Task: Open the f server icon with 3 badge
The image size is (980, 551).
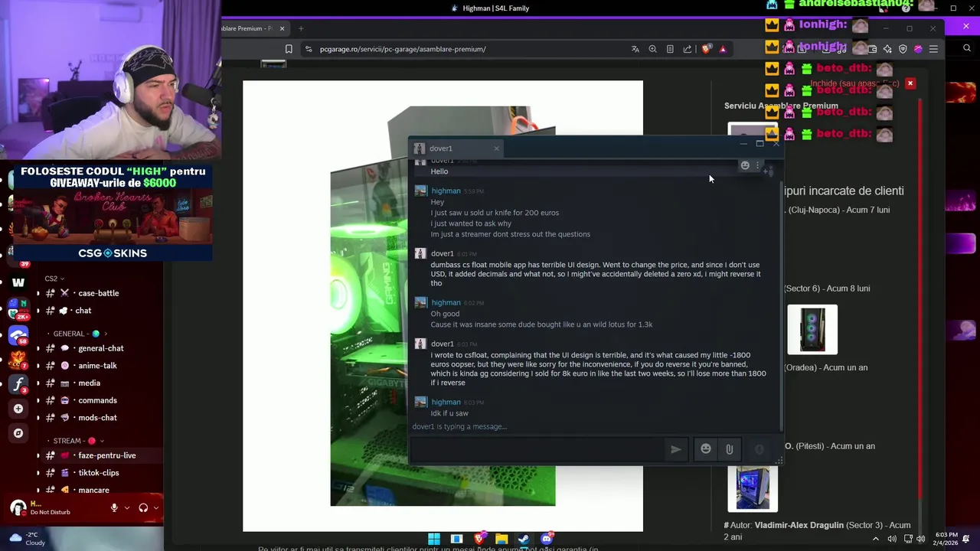Action: click(18, 383)
